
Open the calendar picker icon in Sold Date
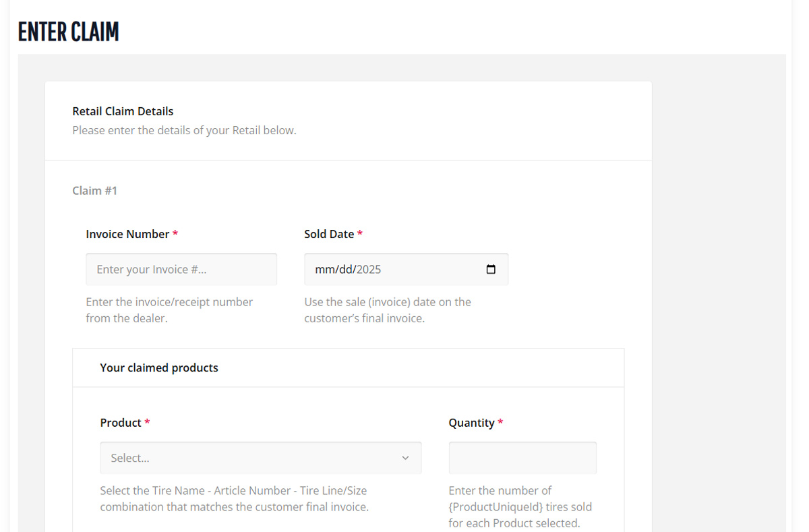point(491,269)
